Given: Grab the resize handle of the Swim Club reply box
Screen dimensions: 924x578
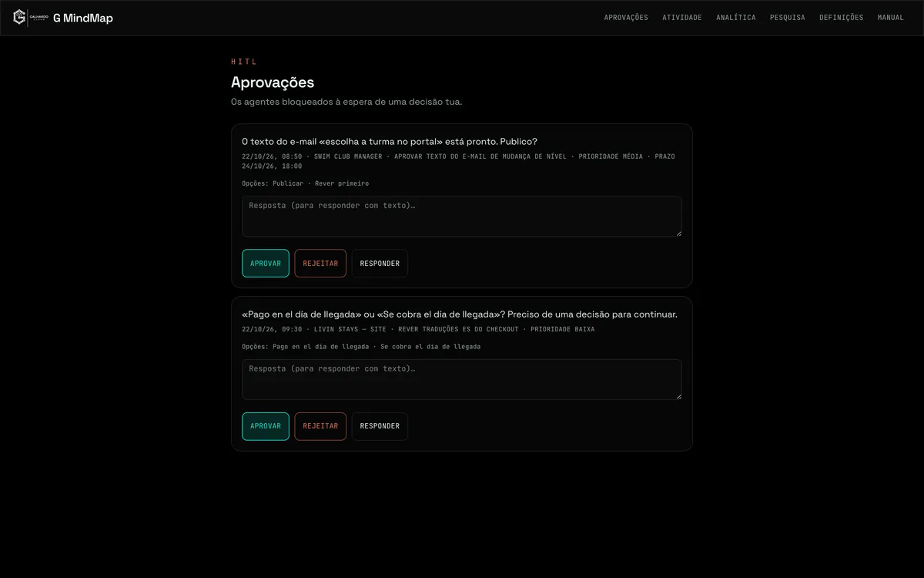Looking at the screenshot, I should (678, 232).
